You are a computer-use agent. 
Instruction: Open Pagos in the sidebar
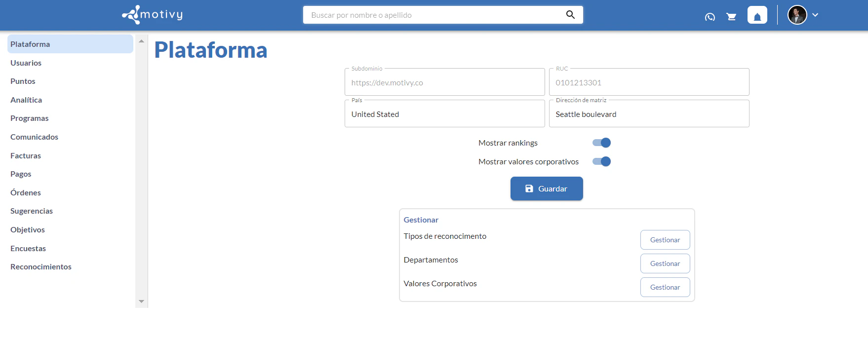[x=70, y=174]
